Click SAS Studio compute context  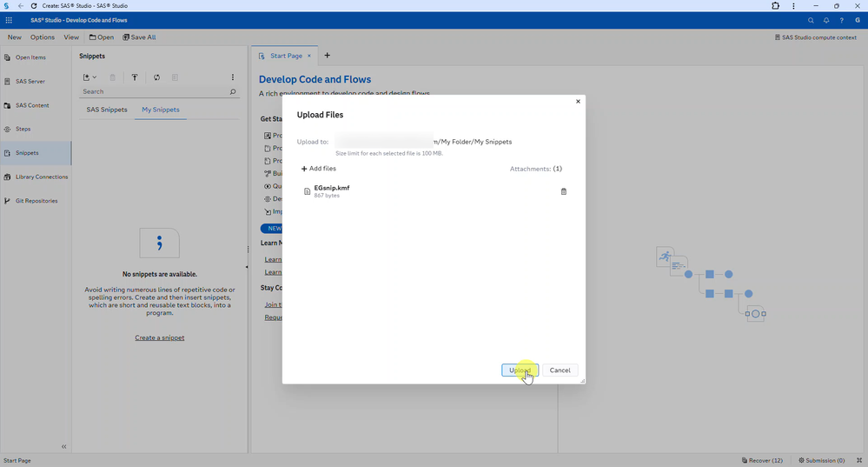[815, 37]
